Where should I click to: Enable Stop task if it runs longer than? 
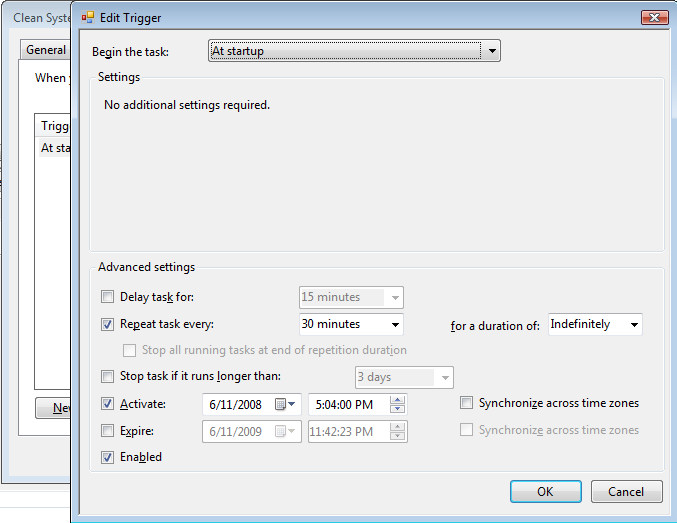[108, 377]
